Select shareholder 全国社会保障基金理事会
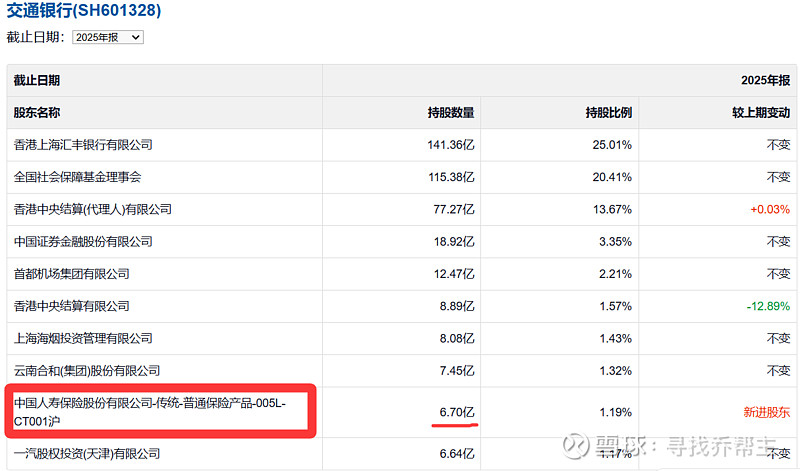The width and height of the screenshot is (800, 471). point(78,177)
